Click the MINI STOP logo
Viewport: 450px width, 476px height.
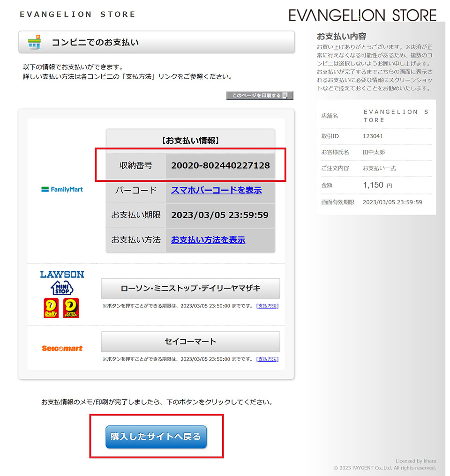(x=62, y=288)
